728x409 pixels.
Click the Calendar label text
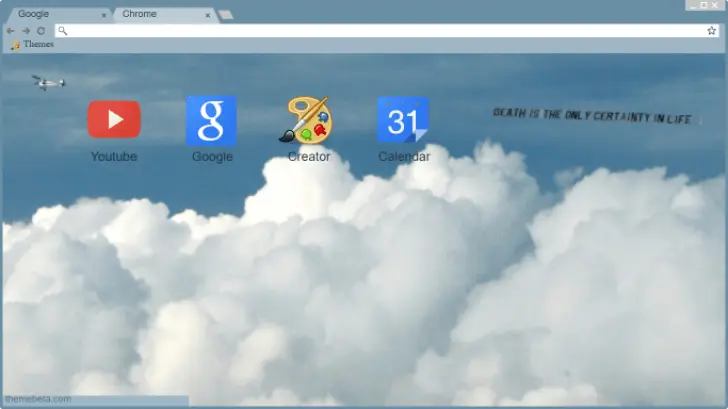click(x=404, y=157)
